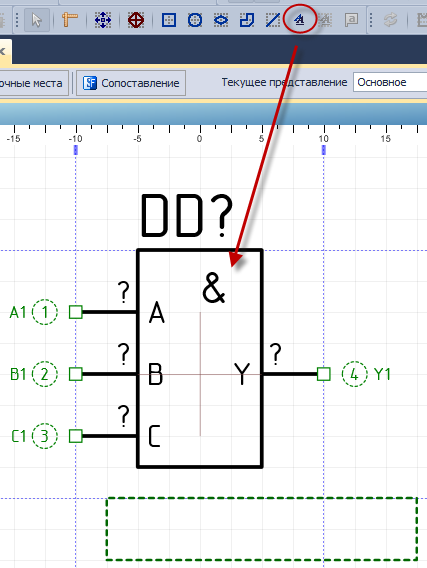Viewport: 427px width, 568px height.
Task: Pick the ellipse drawing tool
Action: [x=221, y=20]
